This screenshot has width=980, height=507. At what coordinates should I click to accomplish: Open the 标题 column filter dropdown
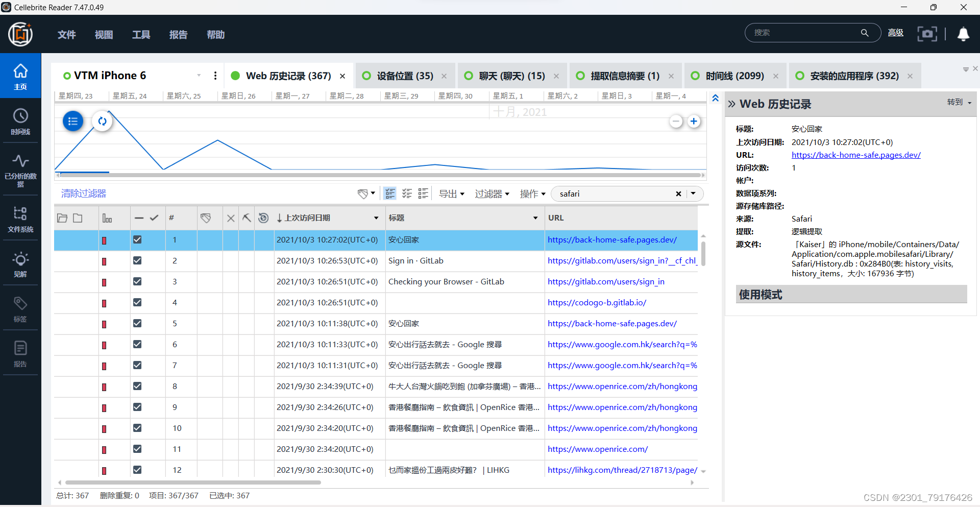tap(535, 218)
